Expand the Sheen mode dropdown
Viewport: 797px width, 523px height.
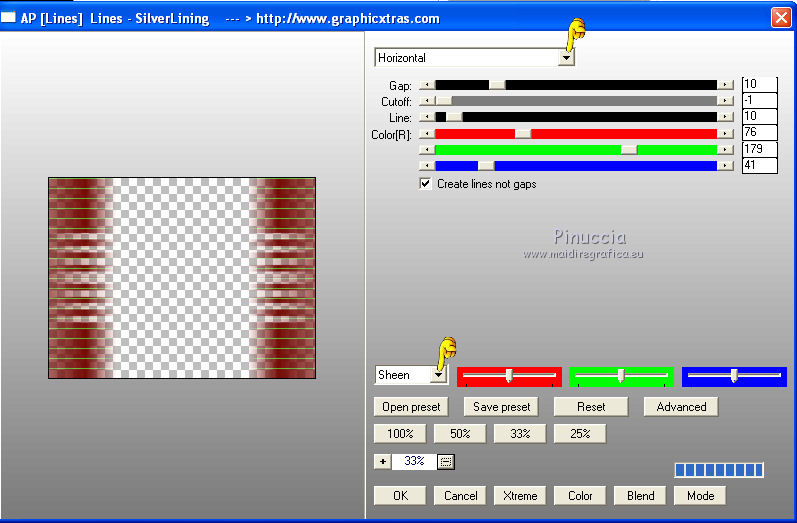point(438,375)
